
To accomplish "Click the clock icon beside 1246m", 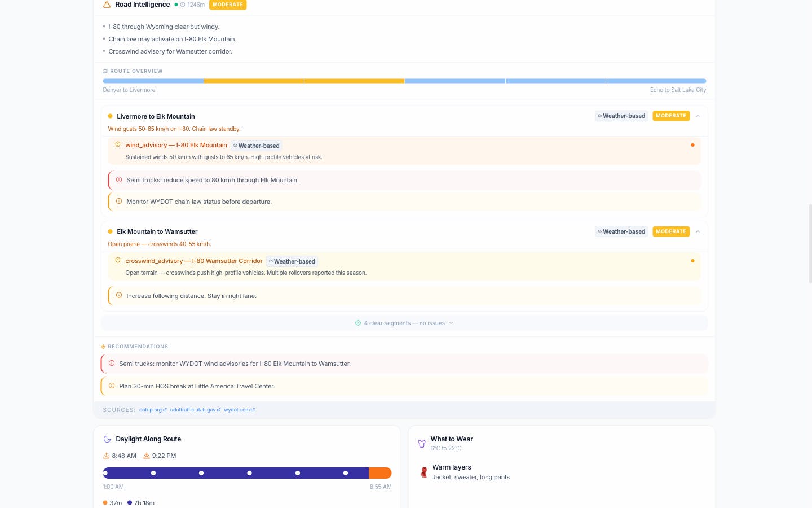I will pos(183,5).
